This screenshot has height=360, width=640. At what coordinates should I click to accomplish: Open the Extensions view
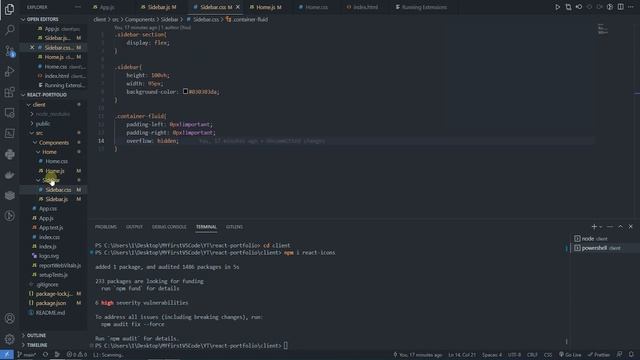pos(9,92)
